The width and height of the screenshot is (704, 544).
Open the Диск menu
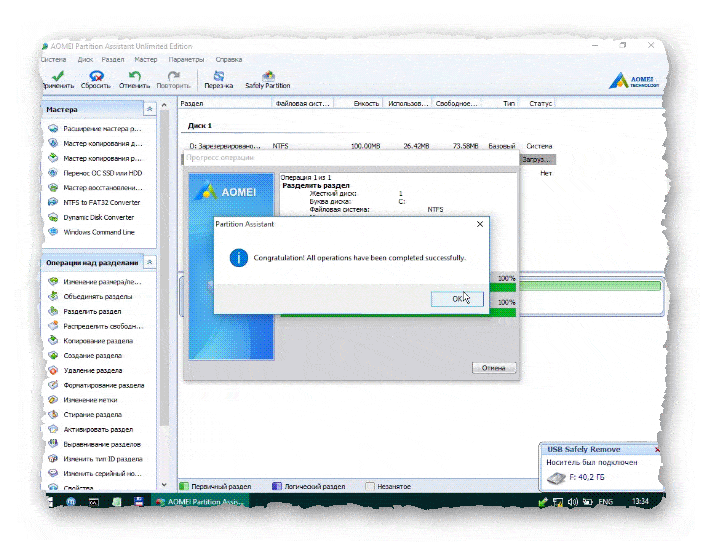pos(85,59)
